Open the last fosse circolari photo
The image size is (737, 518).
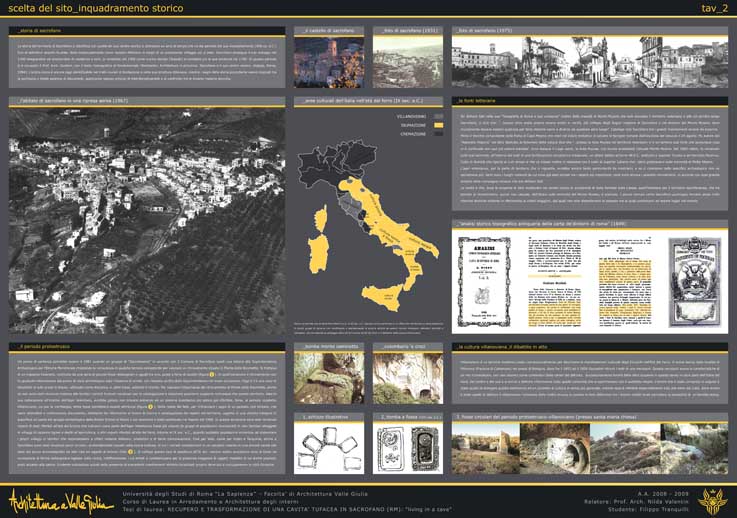694,448
